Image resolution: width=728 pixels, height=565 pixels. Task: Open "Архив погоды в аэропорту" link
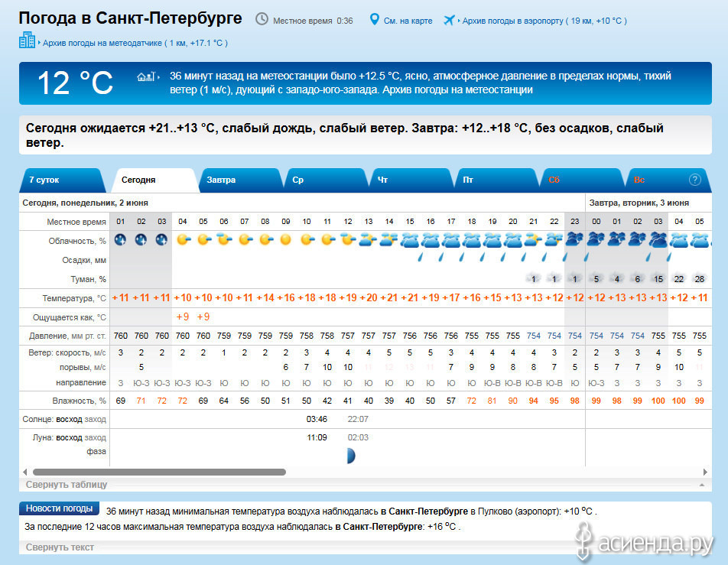tap(514, 21)
